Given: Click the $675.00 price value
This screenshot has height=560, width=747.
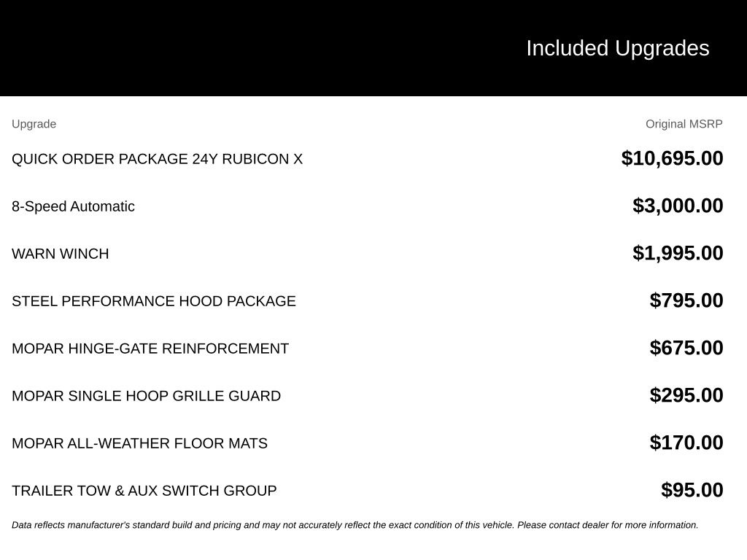Looking at the screenshot, I should [686, 348].
